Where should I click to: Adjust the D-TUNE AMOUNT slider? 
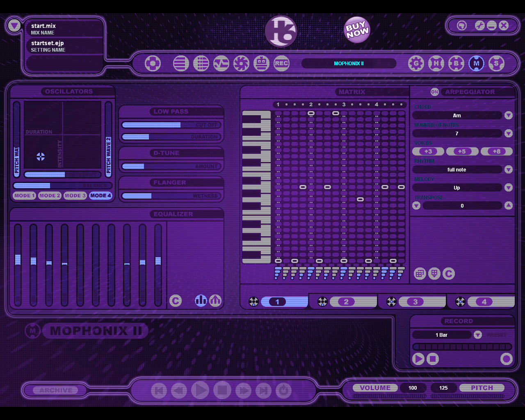(171, 166)
